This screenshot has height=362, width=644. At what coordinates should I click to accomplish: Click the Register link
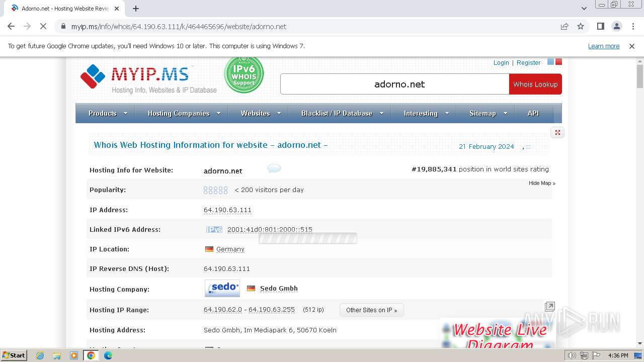[528, 62]
